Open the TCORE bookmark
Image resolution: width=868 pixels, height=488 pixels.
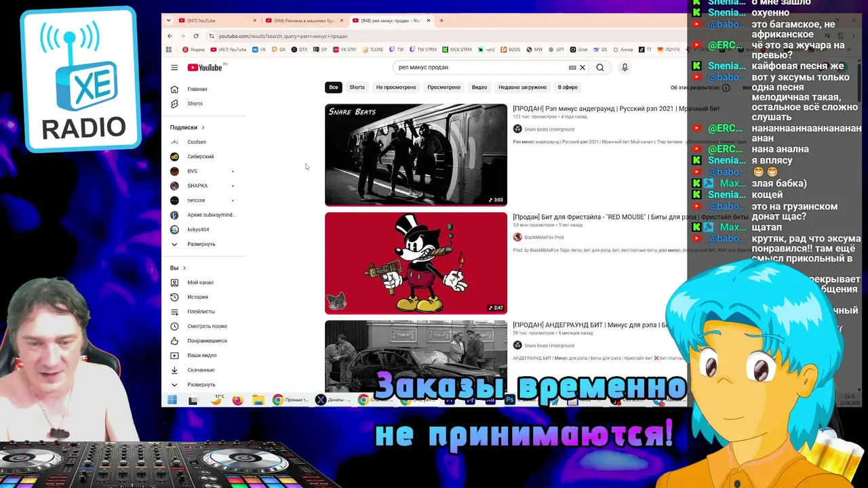tap(372, 49)
